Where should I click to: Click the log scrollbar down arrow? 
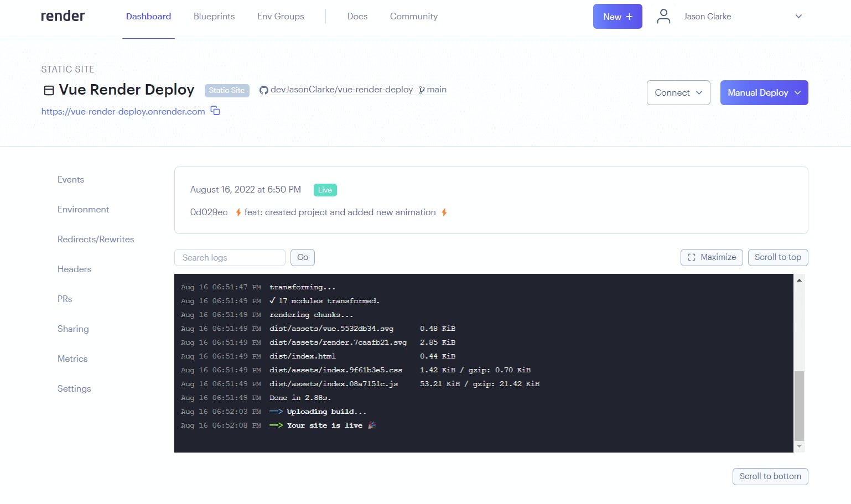(799, 446)
